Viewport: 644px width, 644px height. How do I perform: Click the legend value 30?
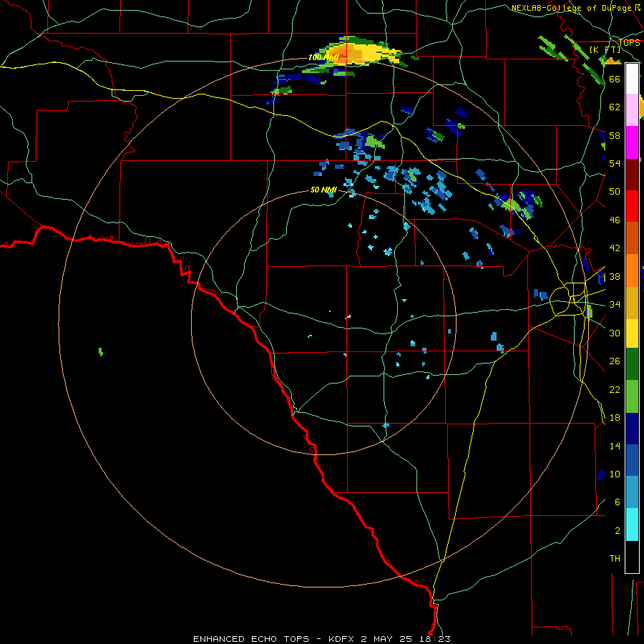click(x=615, y=333)
